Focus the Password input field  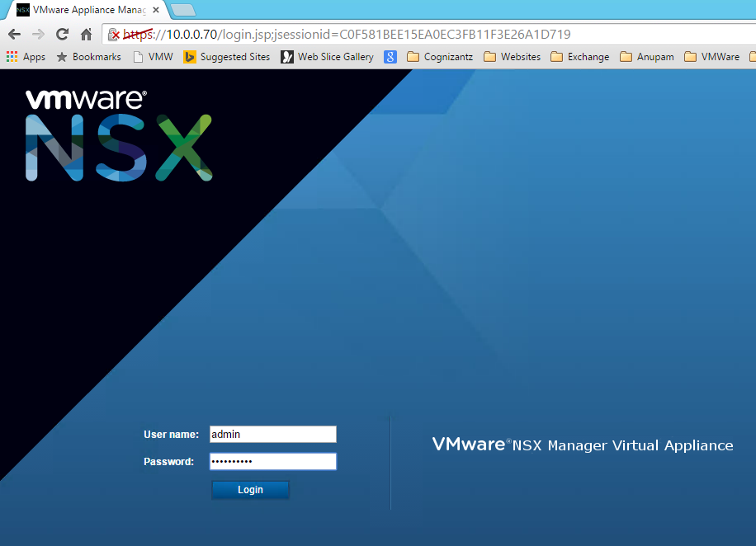pos(272,461)
